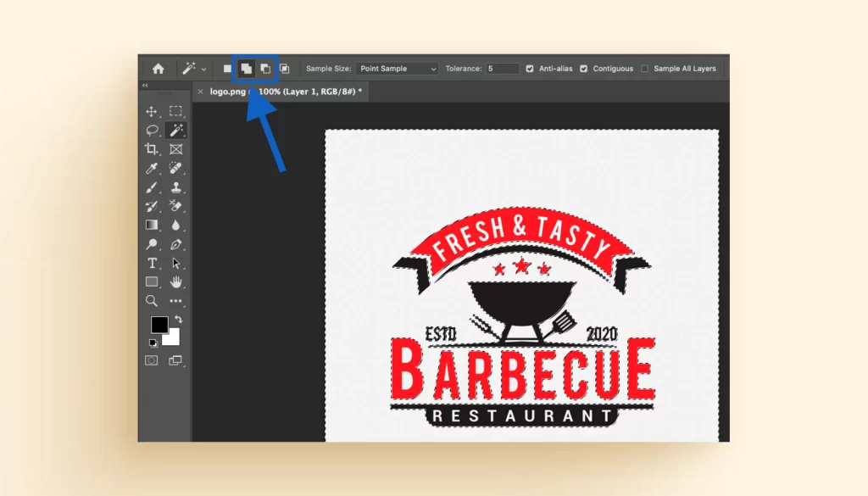The height and width of the screenshot is (496, 868).
Task: Click the Tolerance label
Action: pos(464,69)
